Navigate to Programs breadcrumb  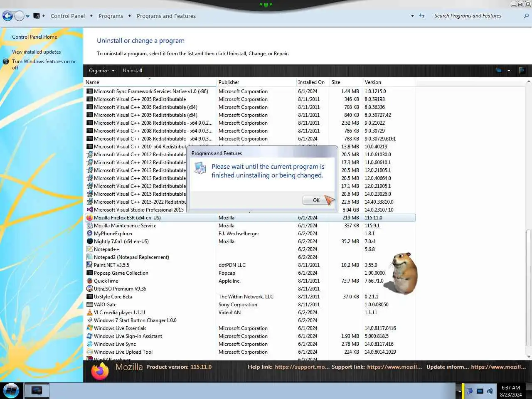click(111, 16)
